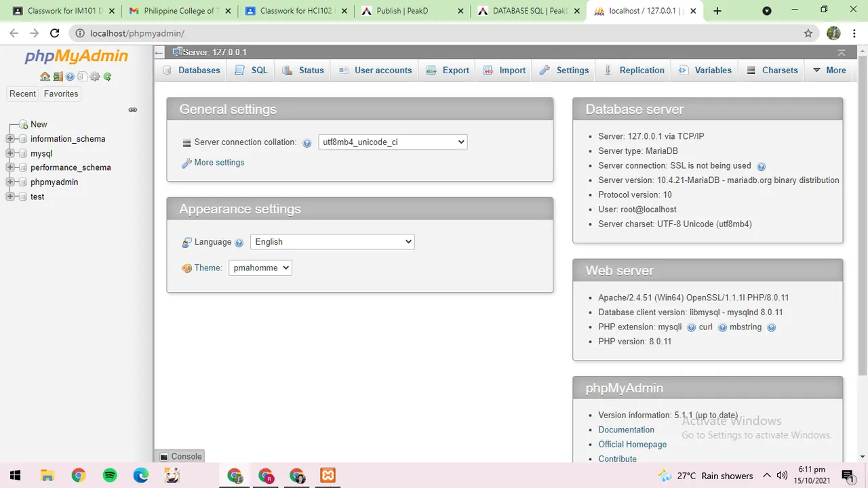Expand performance_schema database node
868x488 pixels.
pos(10,167)
